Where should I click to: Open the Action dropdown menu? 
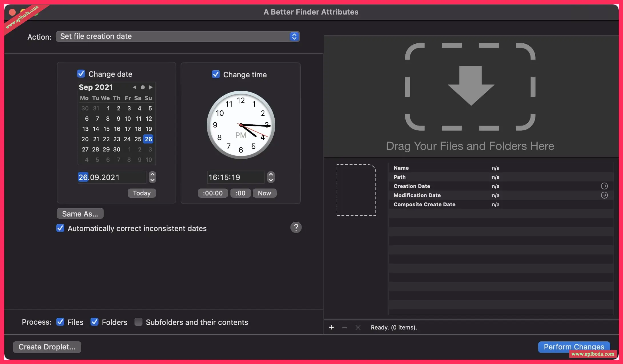point(178,37)
